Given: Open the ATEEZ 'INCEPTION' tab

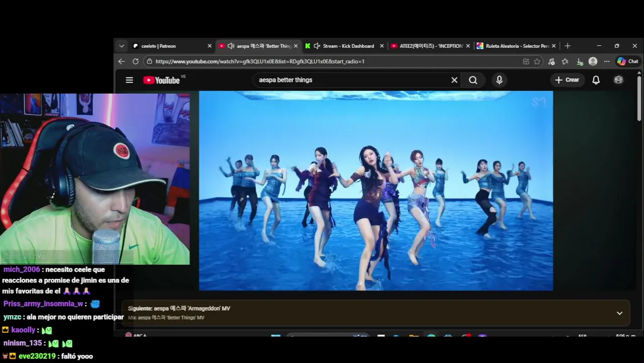Looking at the screenshot, I should coord(431,46).
